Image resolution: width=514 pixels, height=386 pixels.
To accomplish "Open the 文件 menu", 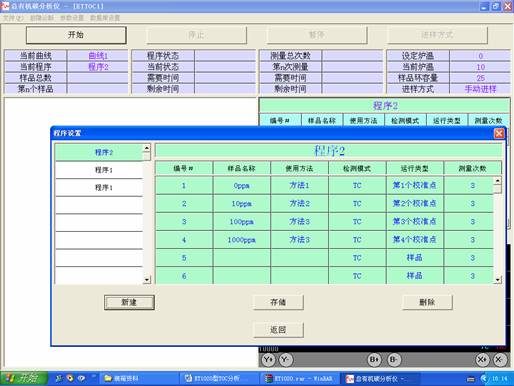I will pyautogui.click(x=13, y=18).
